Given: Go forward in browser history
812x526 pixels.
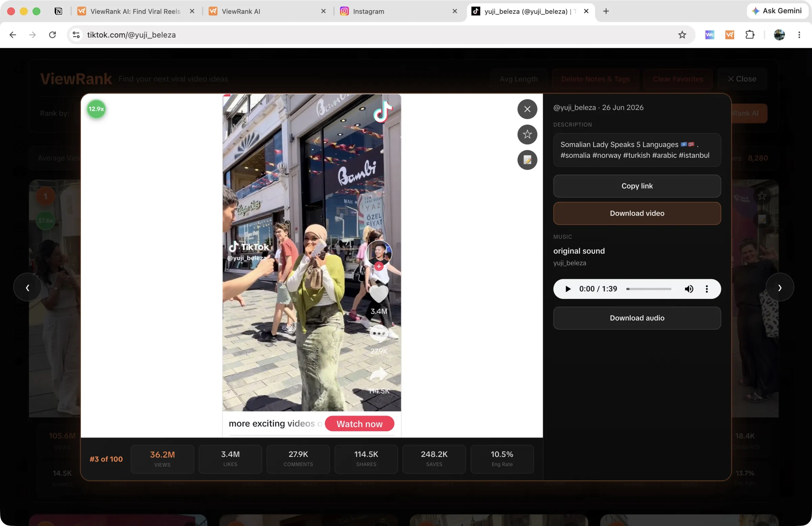Looking at the screenshot, I should (x=32, y=35).
